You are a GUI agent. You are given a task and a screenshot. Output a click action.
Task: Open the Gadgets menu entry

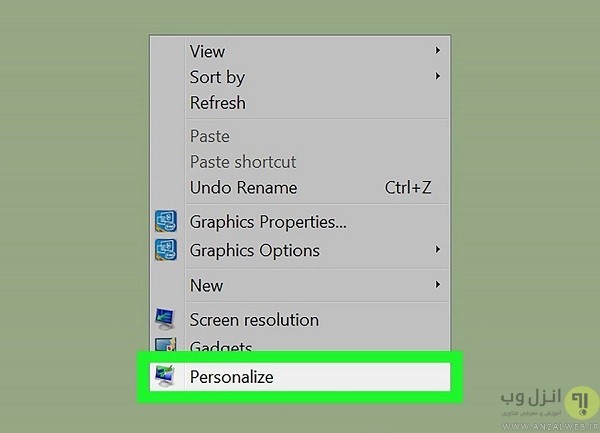(x=221, y=347)
